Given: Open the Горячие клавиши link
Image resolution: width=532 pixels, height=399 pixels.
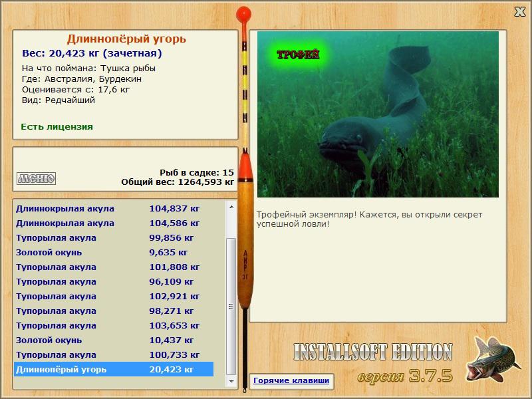Looking at the screenshot, I should pos(291,380).
